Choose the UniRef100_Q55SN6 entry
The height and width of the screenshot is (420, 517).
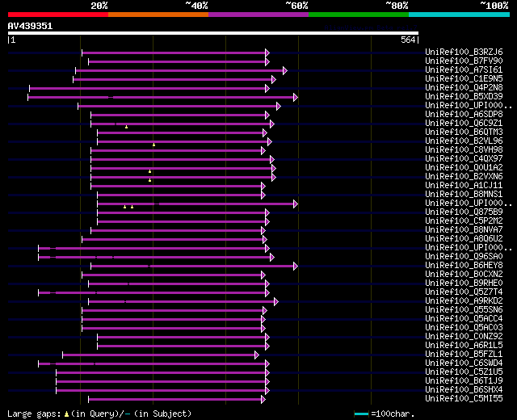464,310
